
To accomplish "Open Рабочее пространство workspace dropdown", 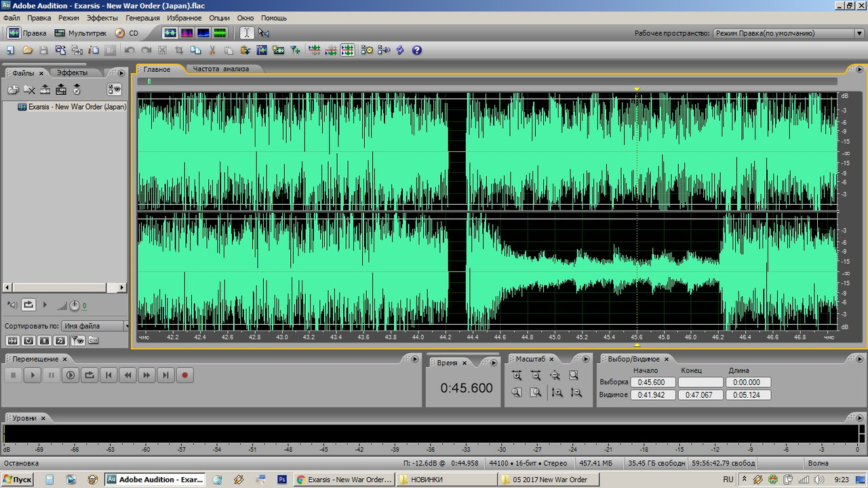I will coord(789,33).
